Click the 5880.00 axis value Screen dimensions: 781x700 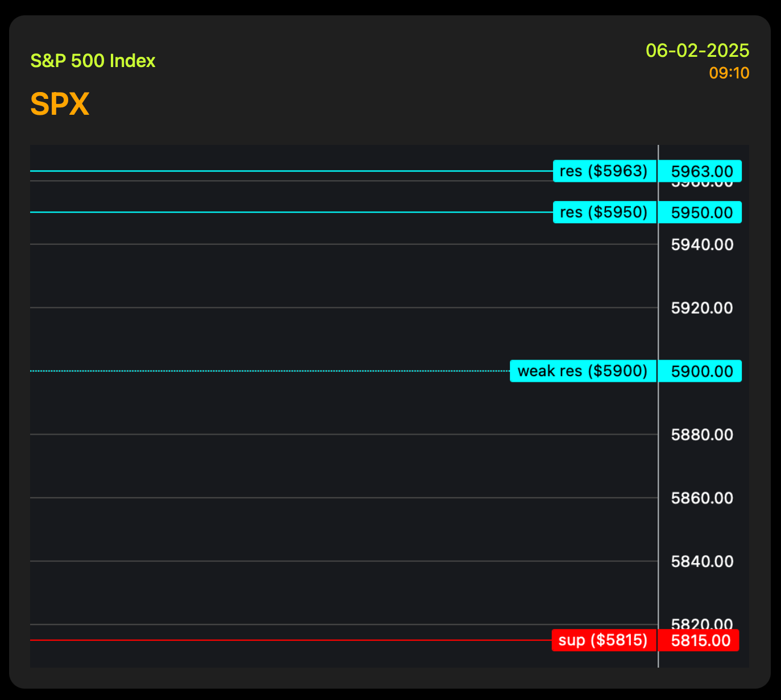pos(702,435)
